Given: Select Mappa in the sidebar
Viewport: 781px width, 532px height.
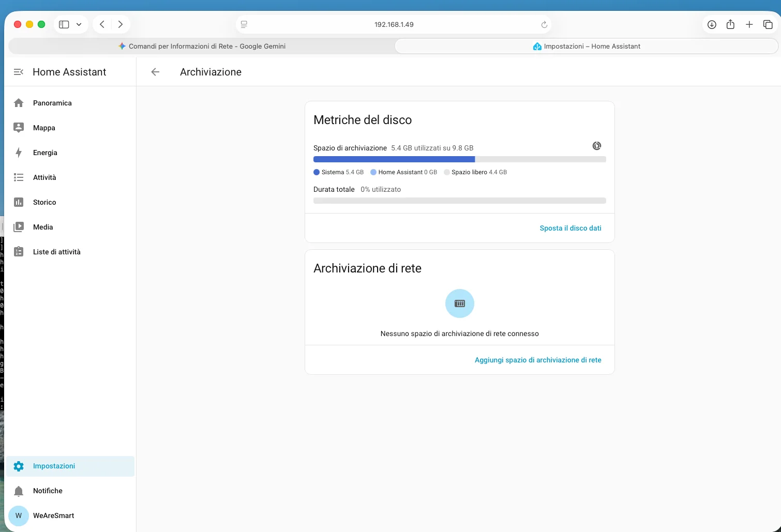Looking at the screenshot, I should [70, 128].
